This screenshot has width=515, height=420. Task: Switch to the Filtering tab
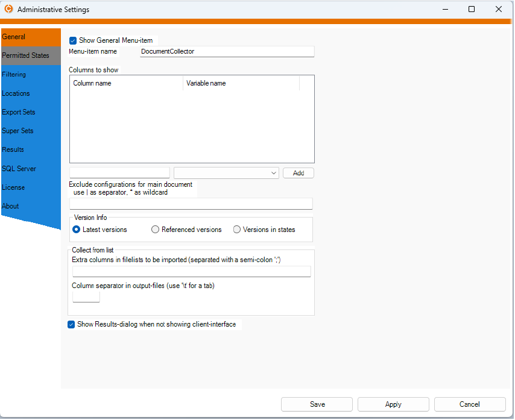click(x=14, y=75)
